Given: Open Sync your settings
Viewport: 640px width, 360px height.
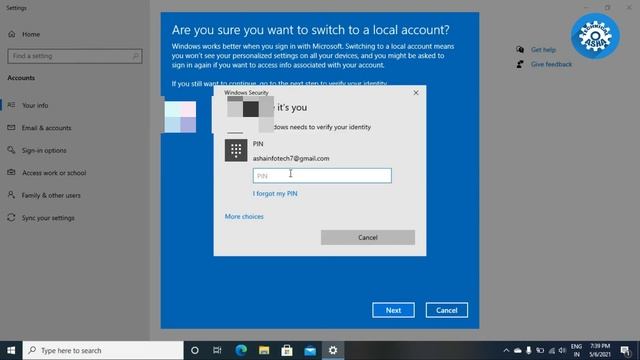Looking at the screenshot, I should [48, 218].
